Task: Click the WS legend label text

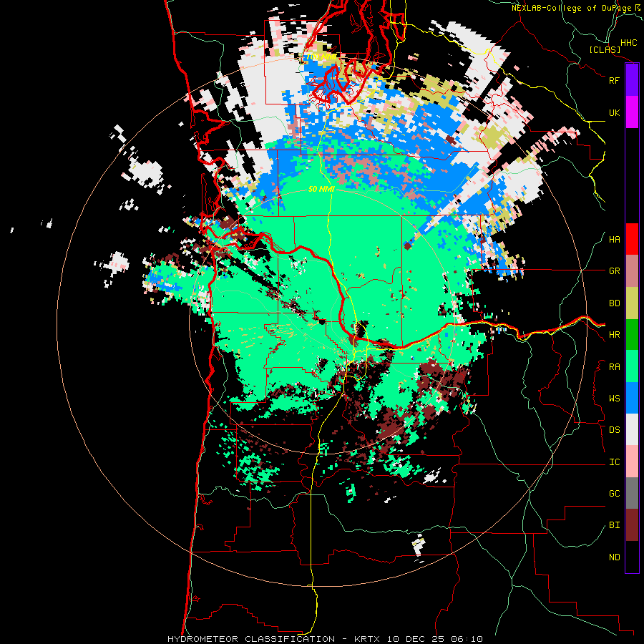Action: coord(615,399)
